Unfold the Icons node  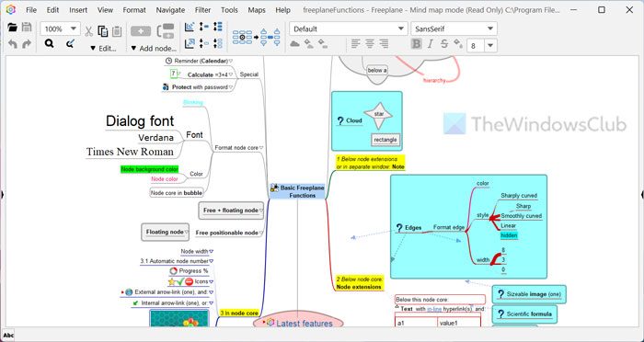211,282
